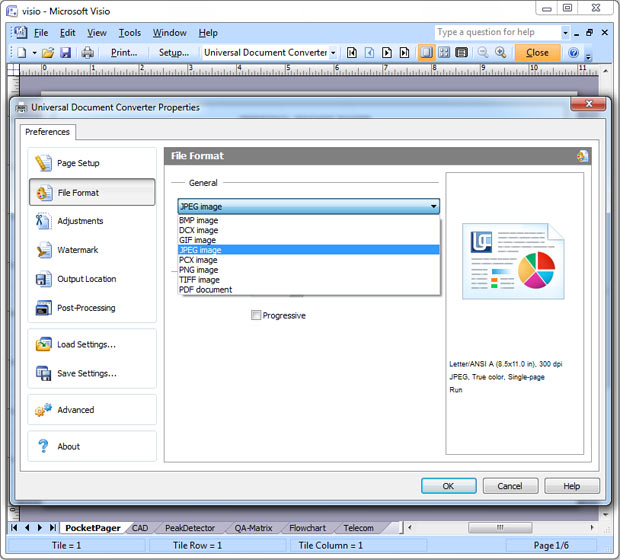Viewport: 620px width, 560px height.
Task: Select the Preferences tab in the dialog
Action: (x=47, y=132)
